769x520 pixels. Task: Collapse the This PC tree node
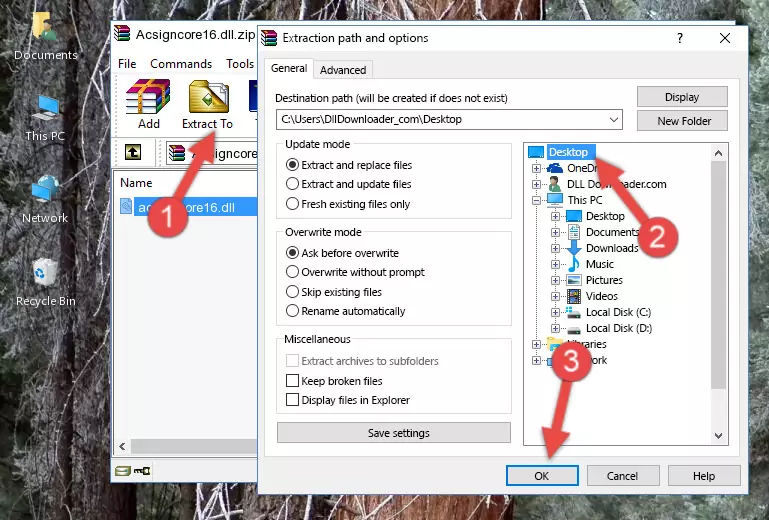pyautogui.click(x=536, y=200)
